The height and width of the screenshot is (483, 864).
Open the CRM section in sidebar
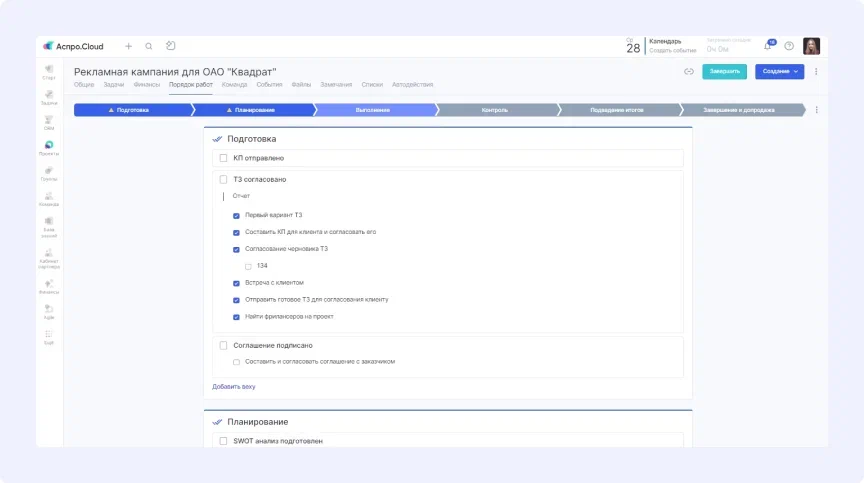tap(49, 123)
